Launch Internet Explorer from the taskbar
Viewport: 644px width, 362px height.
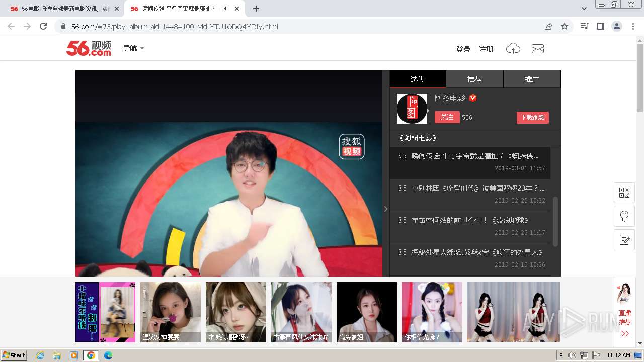40,355
